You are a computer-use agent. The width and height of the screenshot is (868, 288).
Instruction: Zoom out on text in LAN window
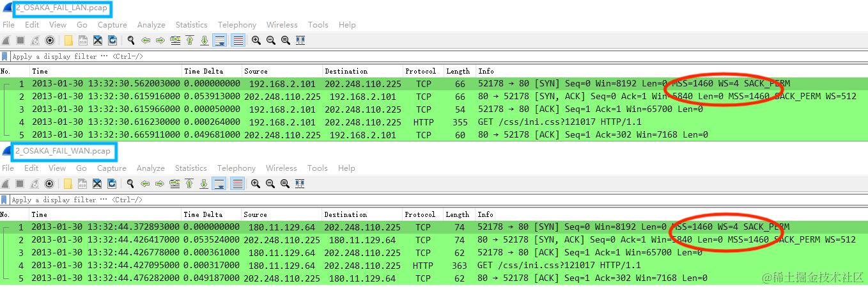pos(271,40)
